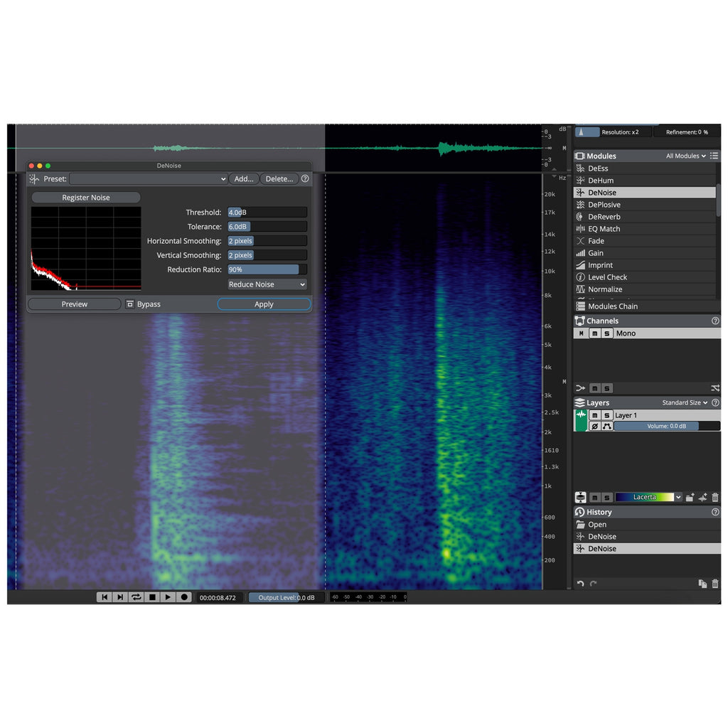Open the Modules Chain
This screenshot has height=728, width=728.
click(x=647, y=306)
